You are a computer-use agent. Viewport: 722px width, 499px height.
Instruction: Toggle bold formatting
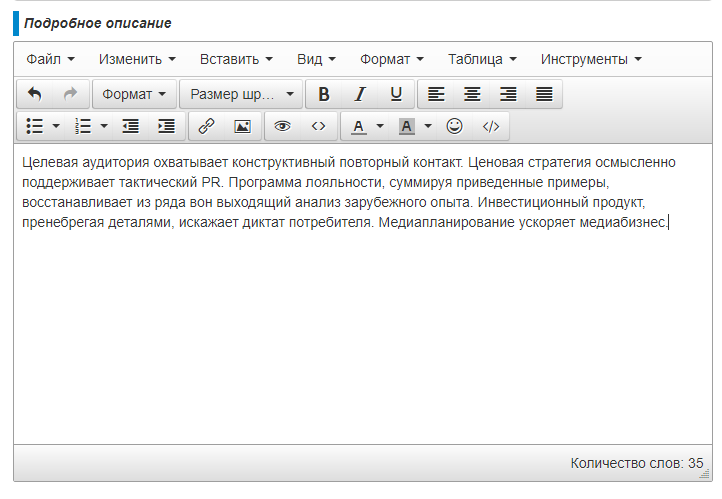(x=324, y=94)
